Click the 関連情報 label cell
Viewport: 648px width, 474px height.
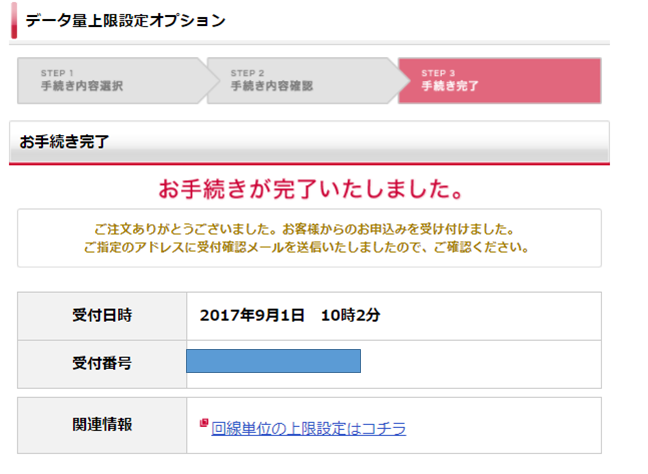point(102,425)
